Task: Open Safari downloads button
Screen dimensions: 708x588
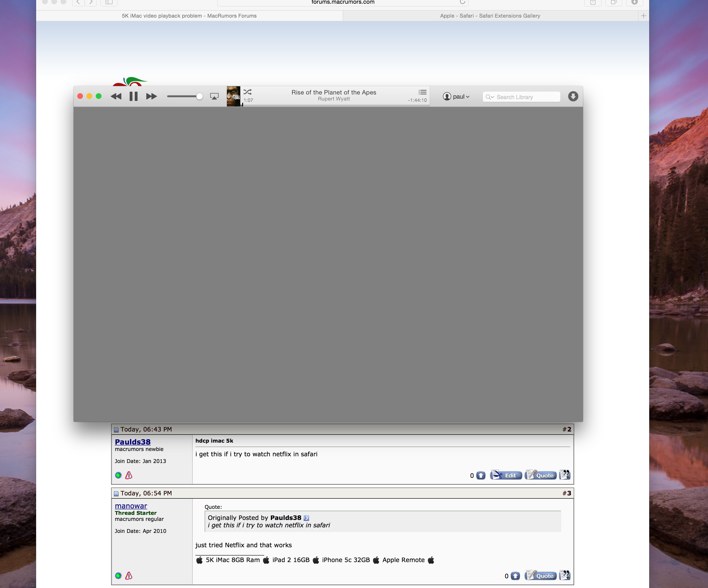Action: [634, 2]
